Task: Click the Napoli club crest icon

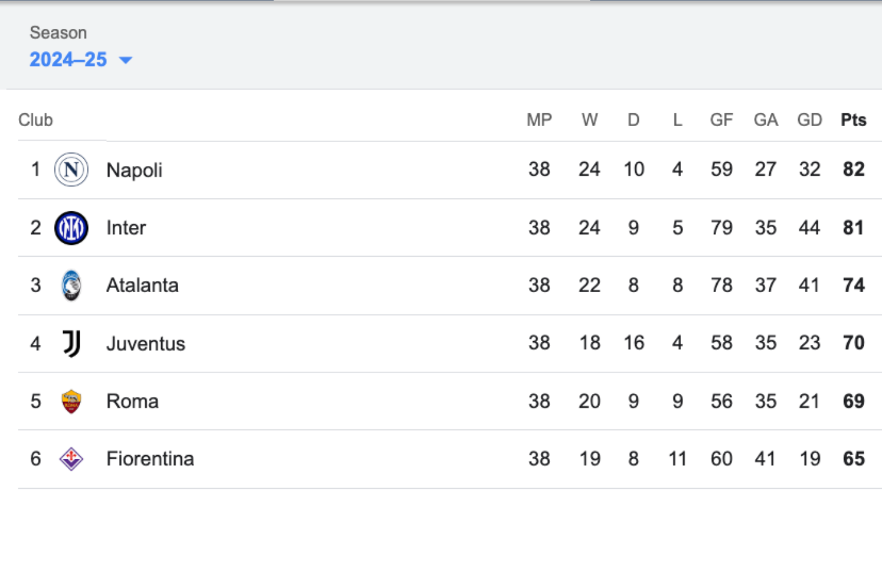Action: [x=71, y=170]
